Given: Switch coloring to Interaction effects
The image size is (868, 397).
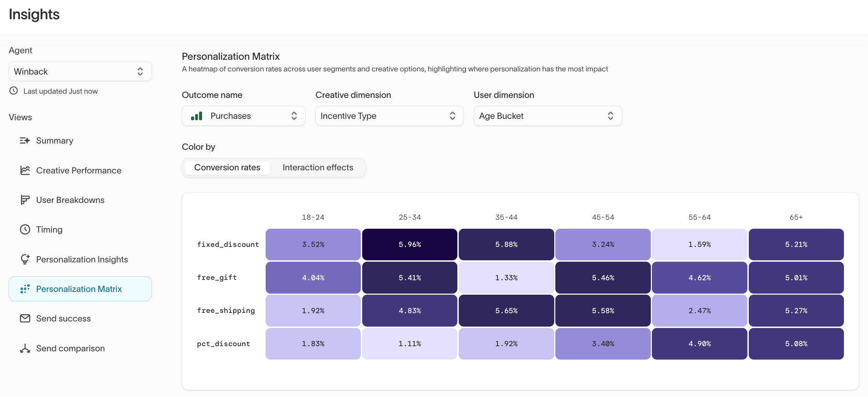Looking at the screenshot, I should [x=318, y=168].
